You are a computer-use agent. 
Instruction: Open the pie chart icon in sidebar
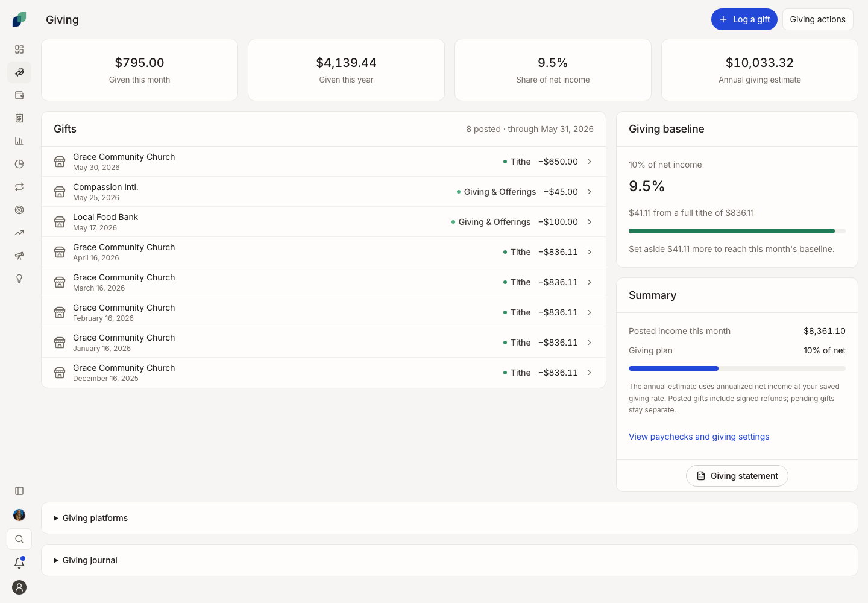[x=19, y=164]
